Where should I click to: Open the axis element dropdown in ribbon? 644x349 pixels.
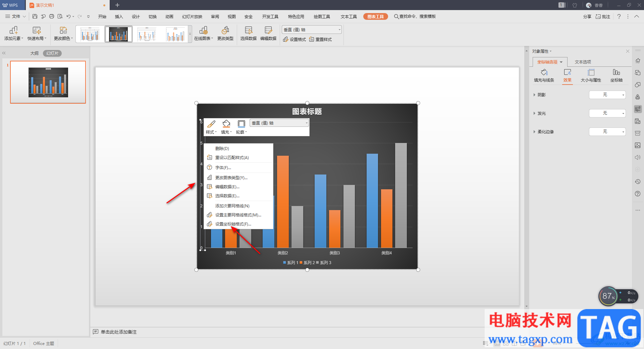[312, 30]
